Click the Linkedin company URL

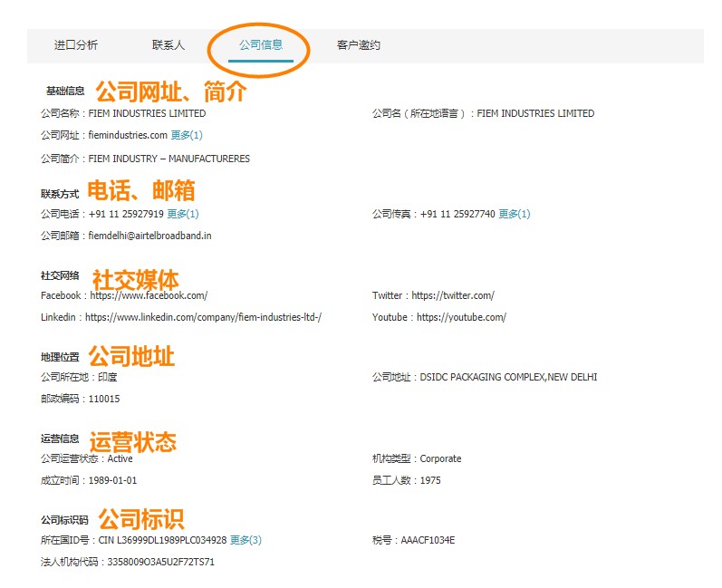[x=204, y=317]
